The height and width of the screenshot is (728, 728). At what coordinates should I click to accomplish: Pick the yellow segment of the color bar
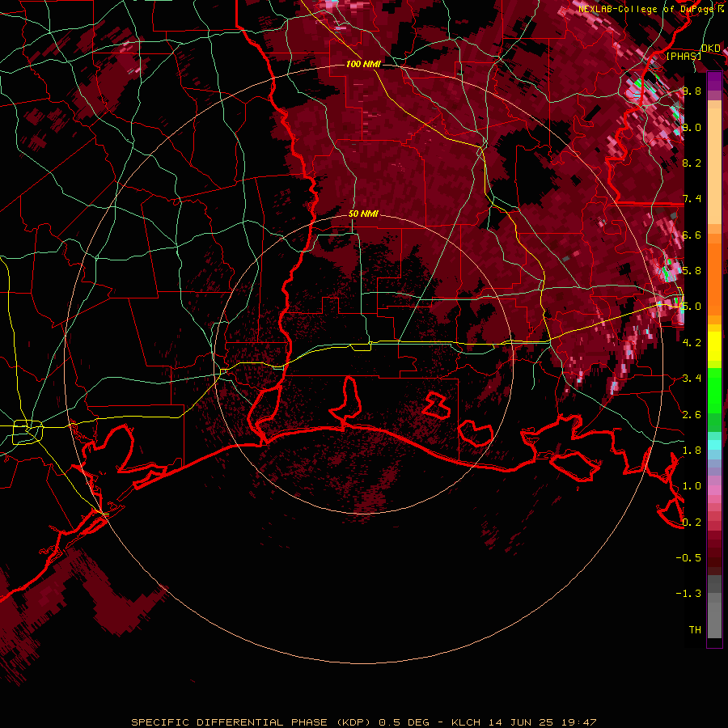click(x=714, y=346)
